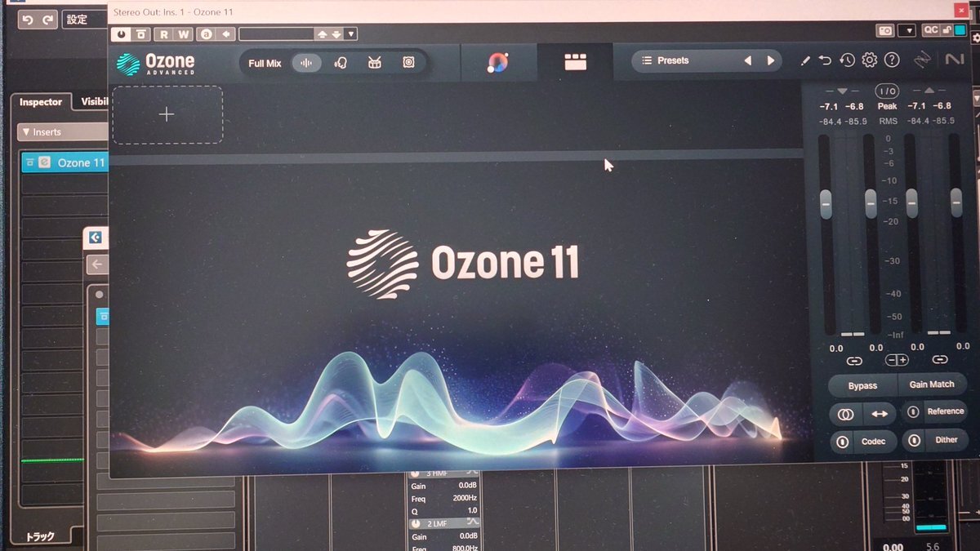Viewport: 980px width, 551px height.
Task: Open the トラック tab at bottom left
Action: click(40, 536)
